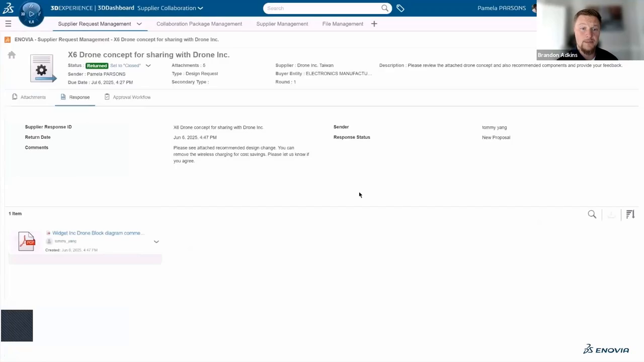This screenshot has height=362, width=644.
Task: Click the ENOVIA widget title breadcrumb
Action: [x=116, y=39]
